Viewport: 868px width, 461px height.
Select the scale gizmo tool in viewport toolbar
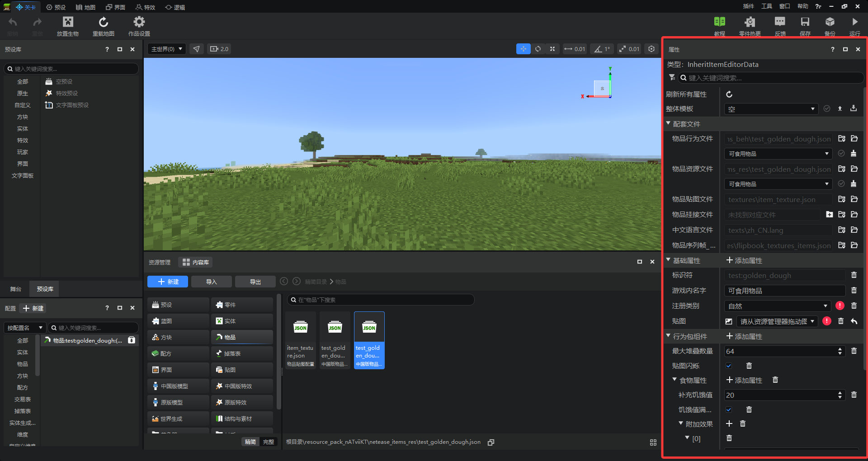[x=552, y=49]
